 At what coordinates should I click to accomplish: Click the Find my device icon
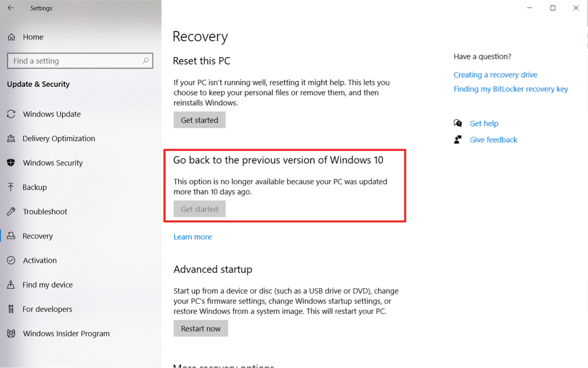pos(11,285)
